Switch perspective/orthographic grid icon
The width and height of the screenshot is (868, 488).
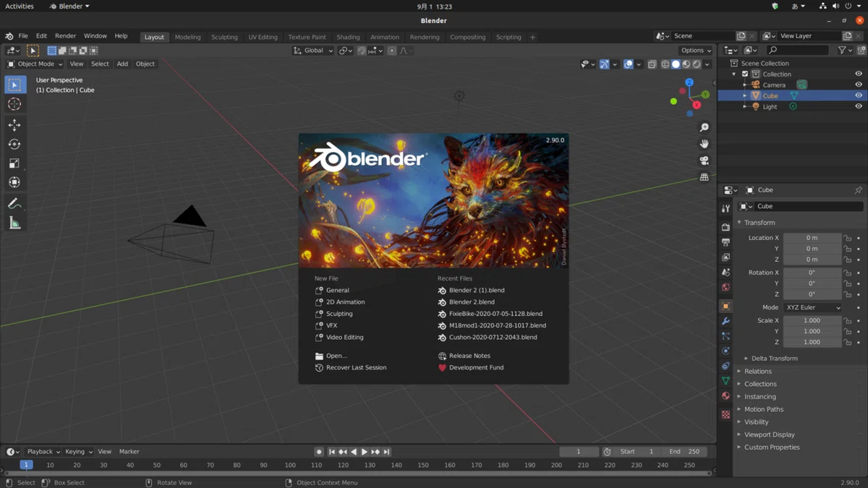[704, 177]
